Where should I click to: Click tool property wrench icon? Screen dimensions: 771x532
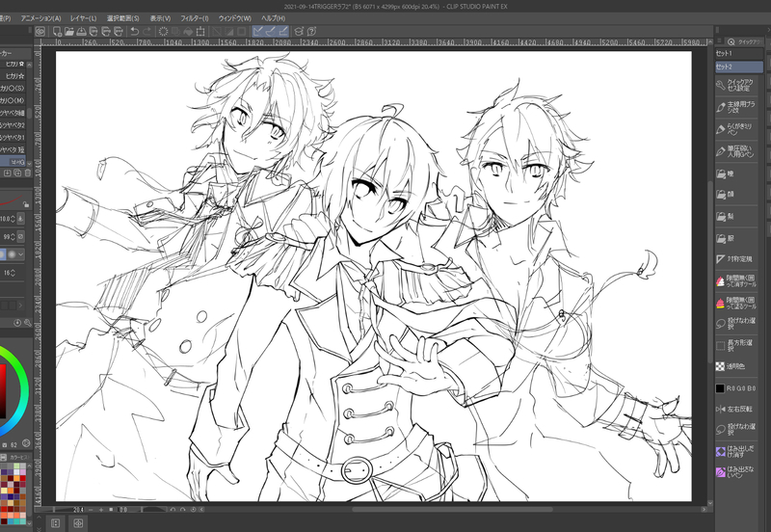28,323
